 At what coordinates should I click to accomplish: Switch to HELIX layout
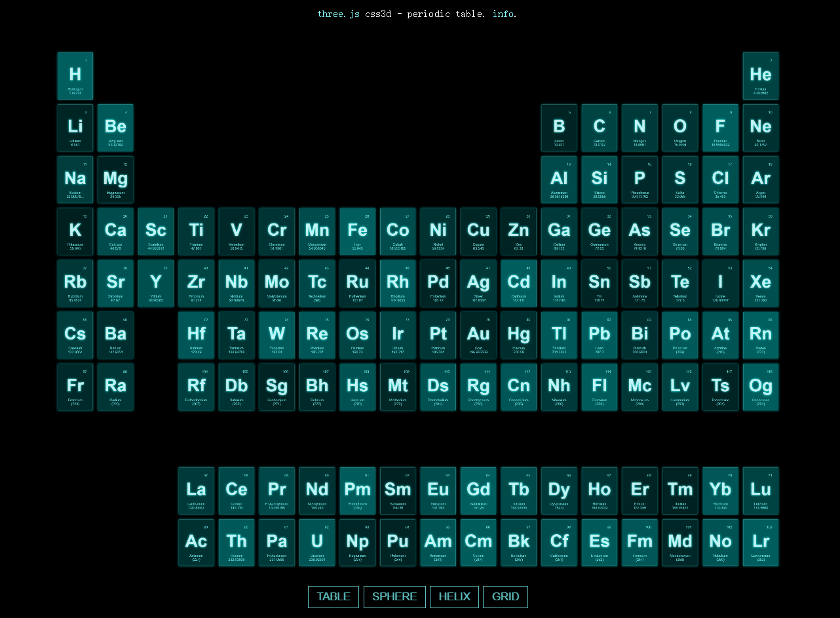[455, 597]
